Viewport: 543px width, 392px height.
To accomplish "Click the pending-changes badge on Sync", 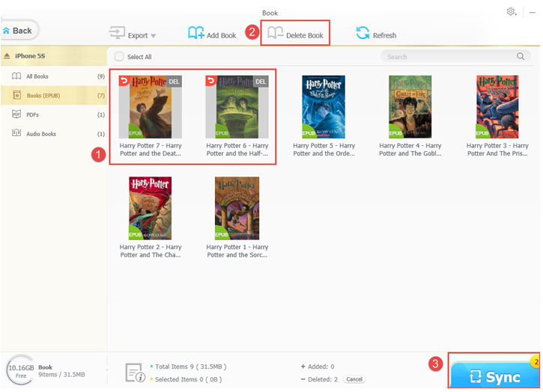I will point(535,362).
